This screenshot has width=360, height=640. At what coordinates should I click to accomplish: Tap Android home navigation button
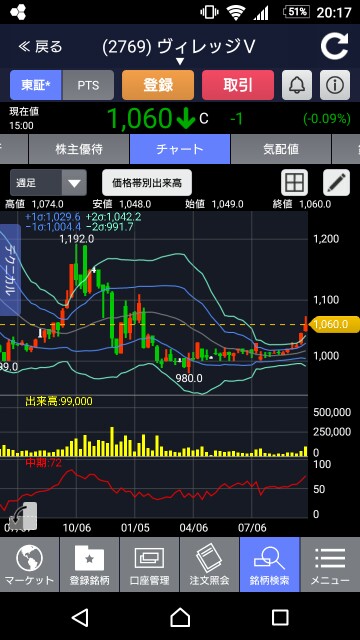click(180, 617)
